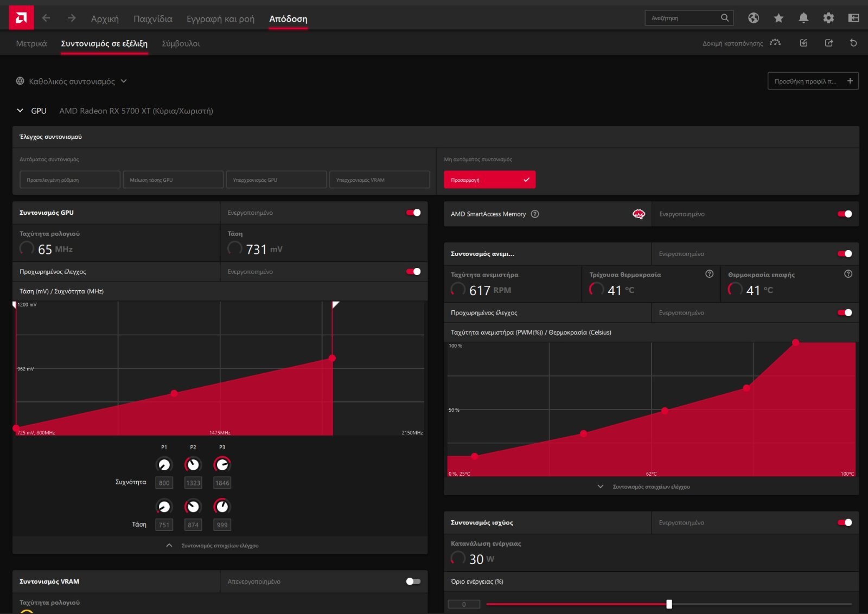
Task: Click the middle point on GPU voltage curve
Action: pyautogui.click(x=174, y=393)
